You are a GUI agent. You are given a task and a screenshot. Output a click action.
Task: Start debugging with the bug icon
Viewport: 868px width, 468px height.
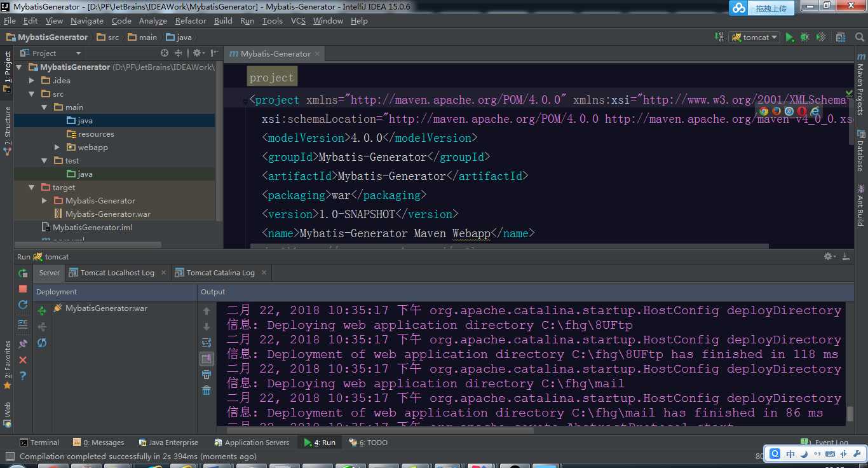coord(804,38)
